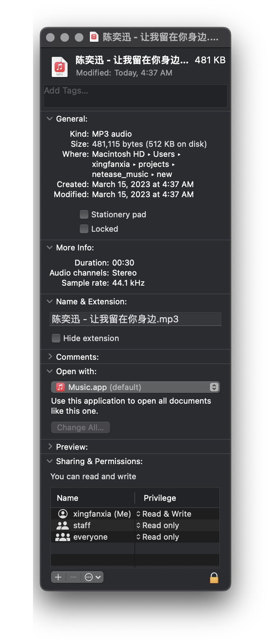Click the plus icon to add a user
The height and width of the screenshot is (644, 271).
[x=58, y=577]
